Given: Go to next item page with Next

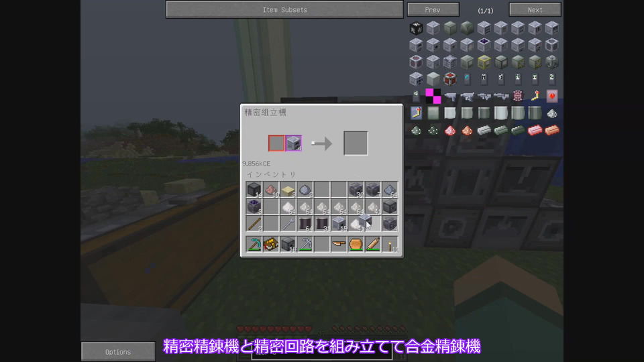Looking at the screenshot, I should 535,10.
